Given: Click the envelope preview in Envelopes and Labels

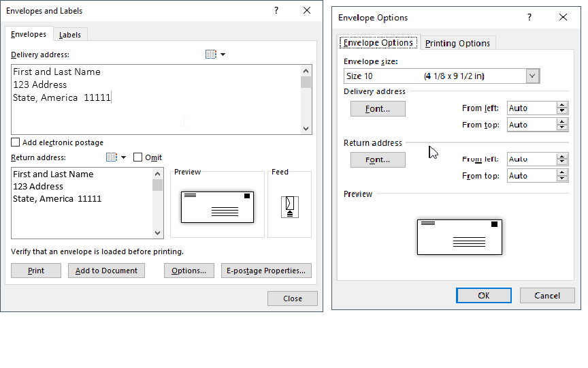Looking at the screenshot, I should (x=217, y=206).
